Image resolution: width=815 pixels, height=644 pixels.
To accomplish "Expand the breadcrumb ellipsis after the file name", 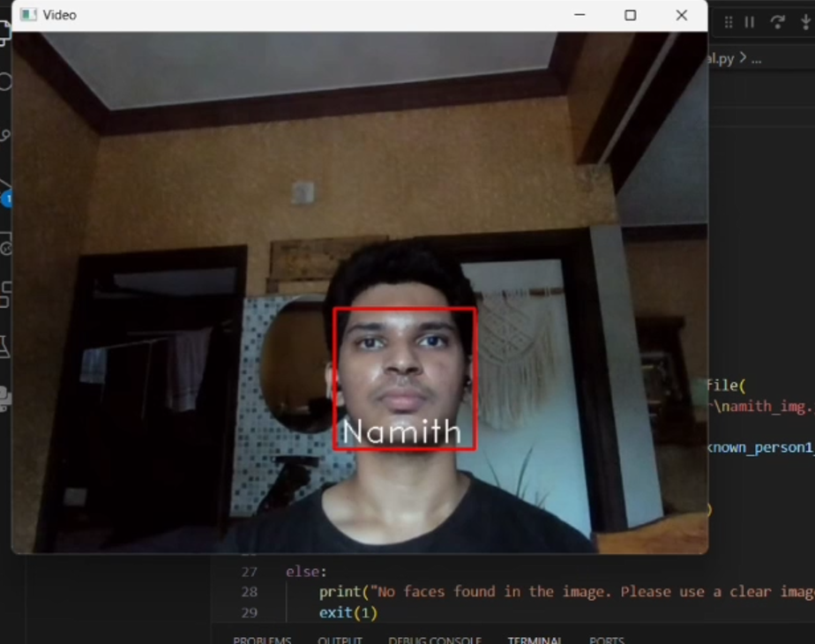I will (756, 58).
